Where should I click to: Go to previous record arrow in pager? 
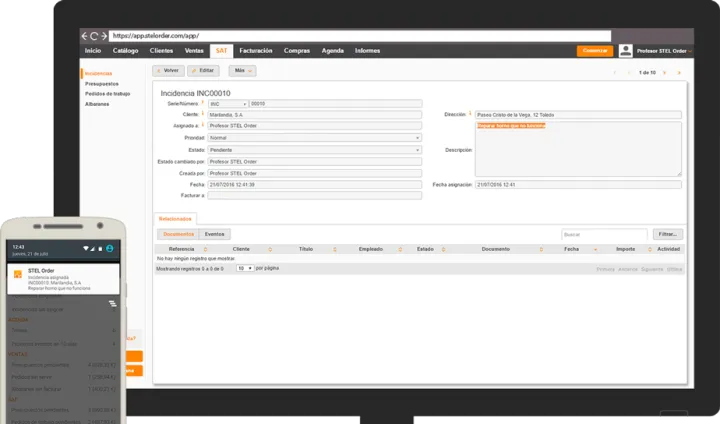pyautogui.click(x=626, y=72)
